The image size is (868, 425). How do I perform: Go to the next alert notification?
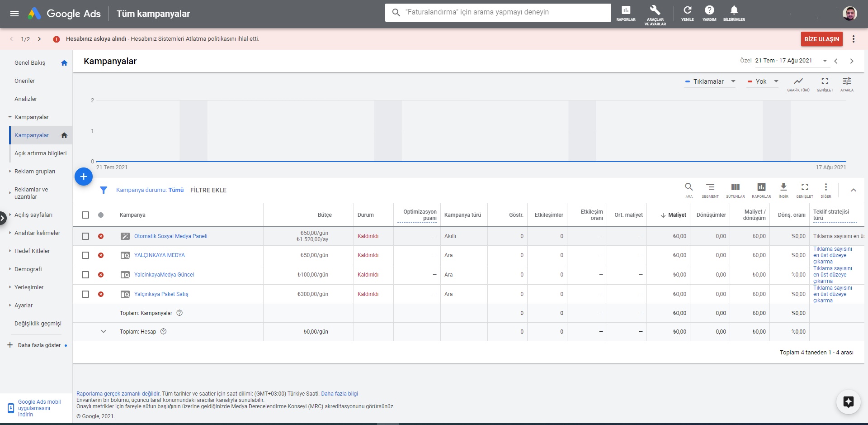click(39, 39)
